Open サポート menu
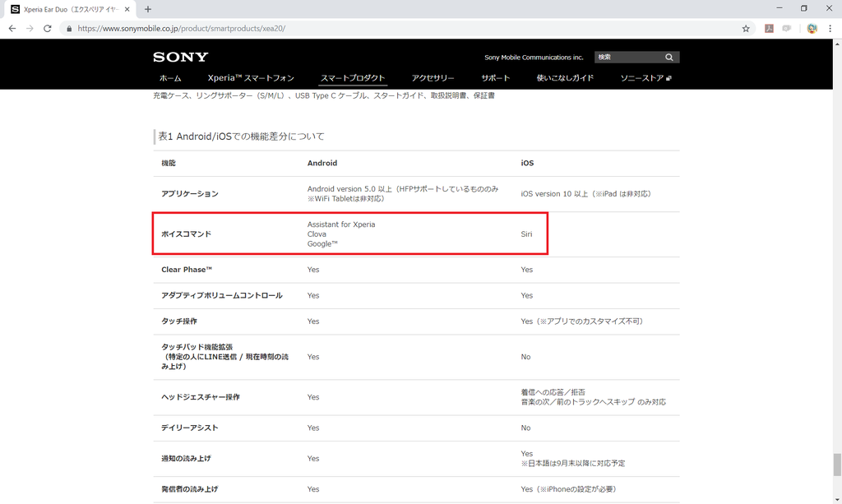Image resolution: width=842 pixels, height=504 pixels. 495,78
